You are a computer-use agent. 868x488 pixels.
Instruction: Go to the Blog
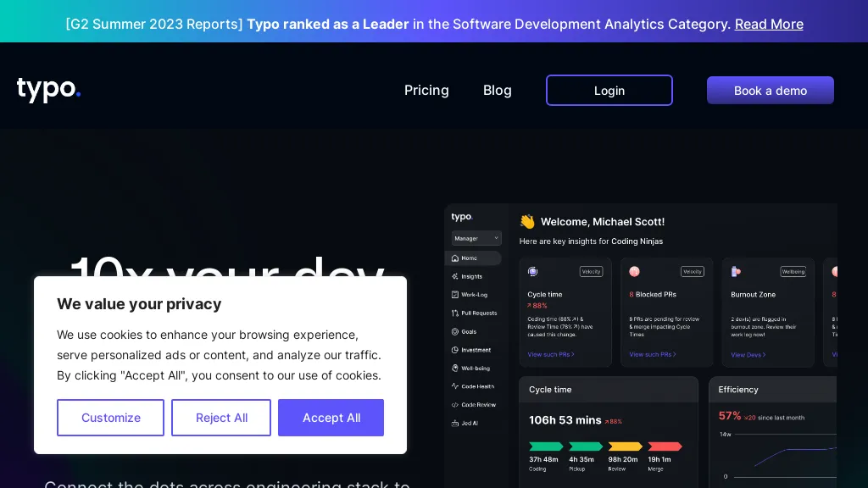[498, 90]
